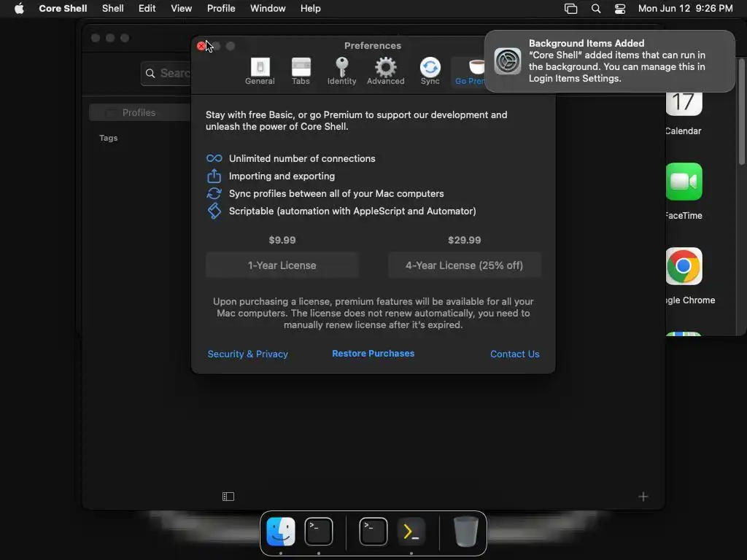Image resolution: width=747 pixels, height=560 pixels.
Task: Close the Preferences window
Action: coord(201,46)
